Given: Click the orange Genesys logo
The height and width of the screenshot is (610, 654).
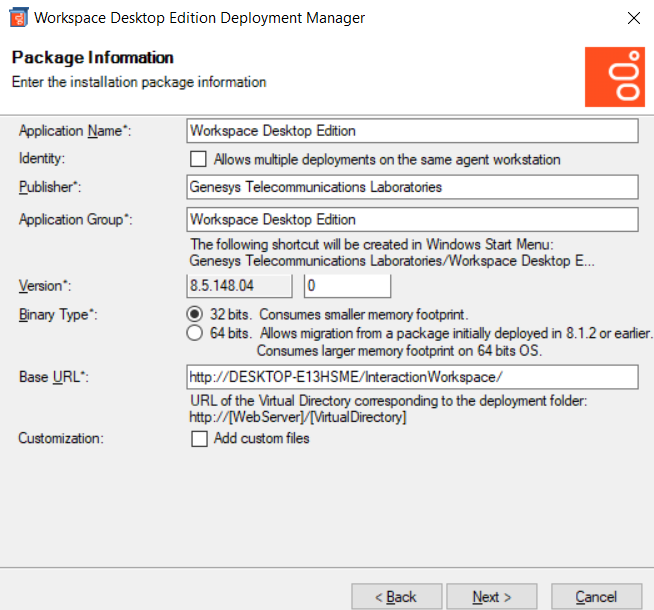Looking at the screenshot, I should tap(614, 76).
